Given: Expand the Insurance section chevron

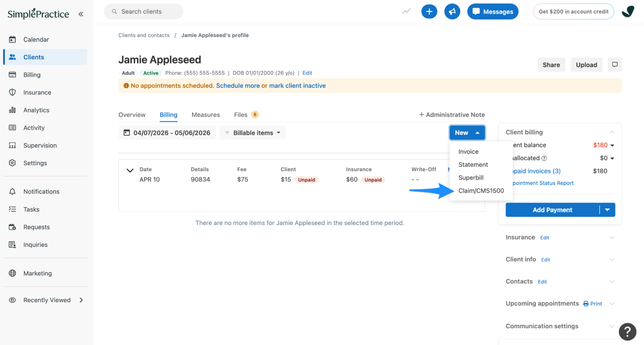Looking at the screenshot, I should click(x=611, y=238).
